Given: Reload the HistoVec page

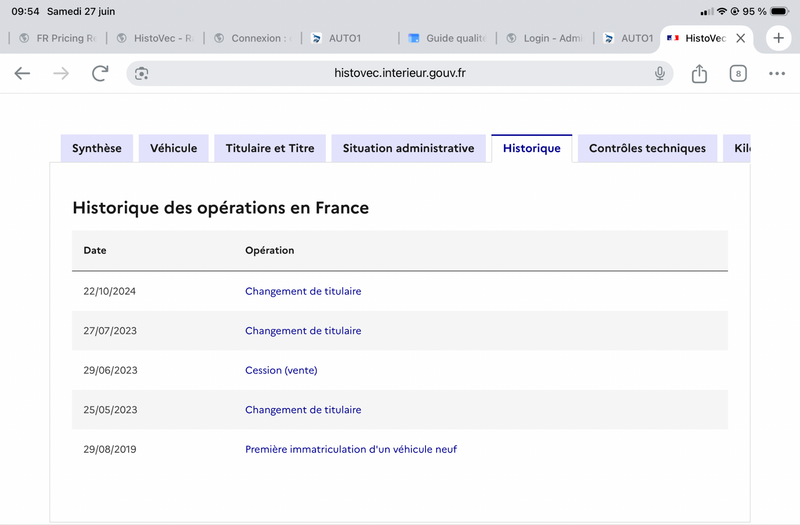Looking at the screenshot, I should point(100,73).
